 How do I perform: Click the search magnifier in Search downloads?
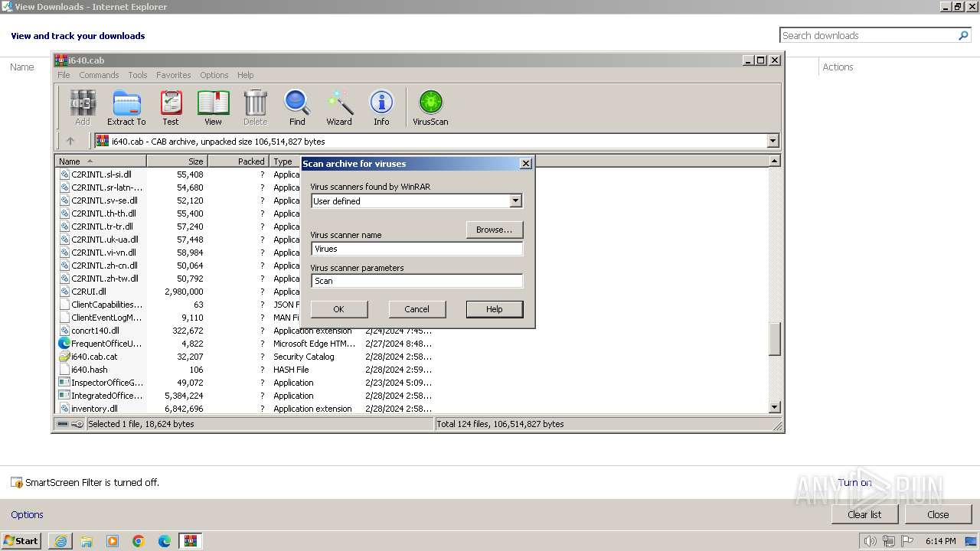tap(963, 35)
